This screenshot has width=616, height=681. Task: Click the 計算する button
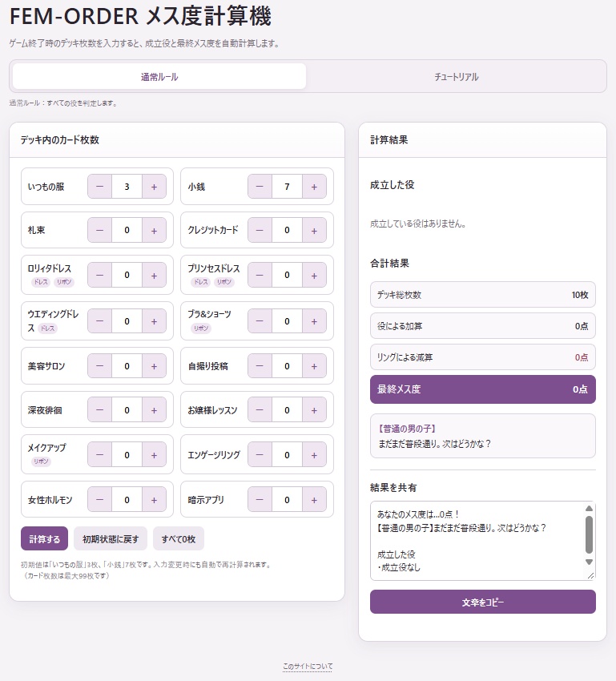44,538
